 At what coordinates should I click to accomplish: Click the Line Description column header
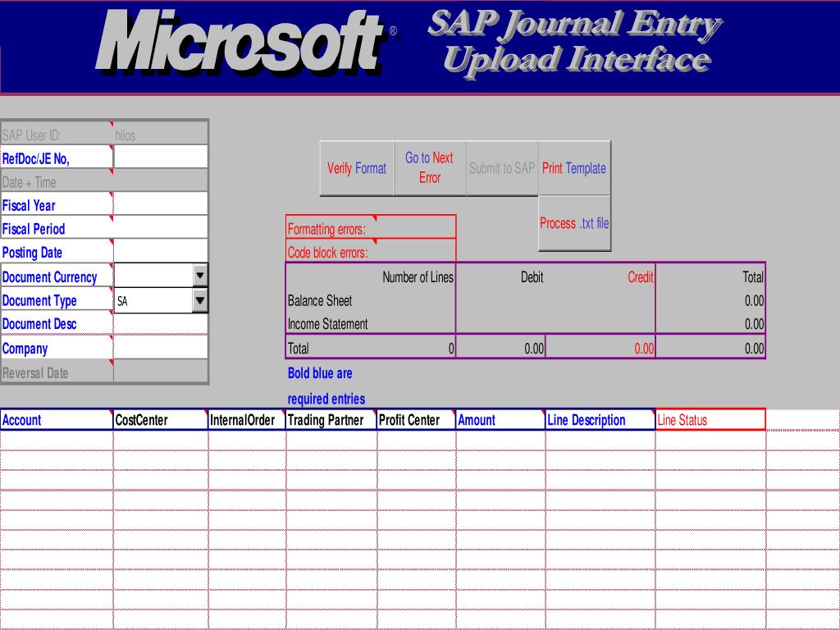[x=600, y=420]
